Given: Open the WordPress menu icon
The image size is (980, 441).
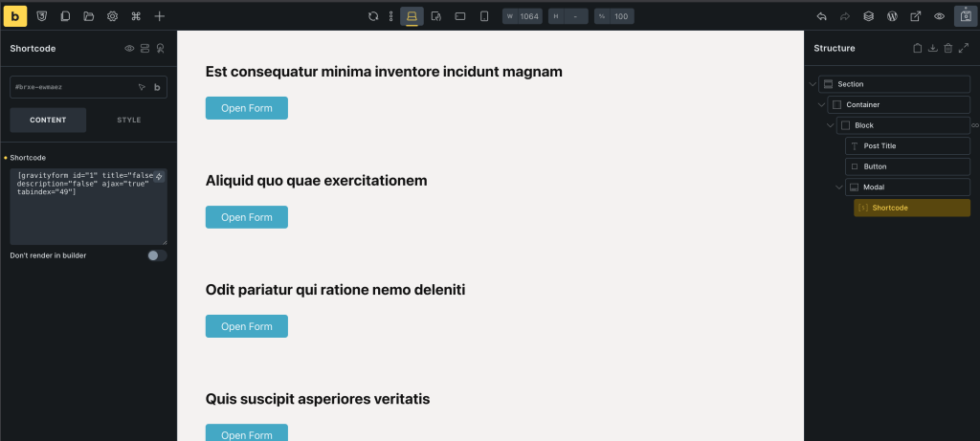Looking at the screenshot, I should 892,16.
